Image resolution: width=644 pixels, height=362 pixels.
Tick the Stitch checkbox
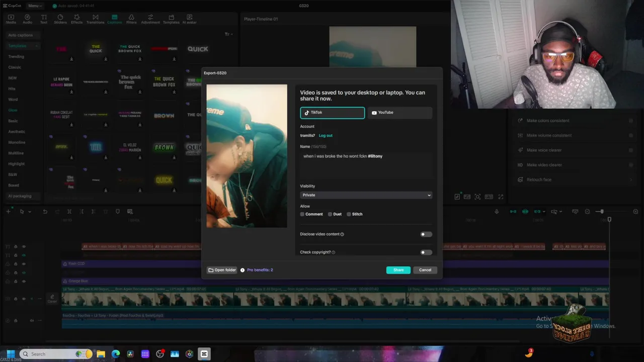[349, 214]
